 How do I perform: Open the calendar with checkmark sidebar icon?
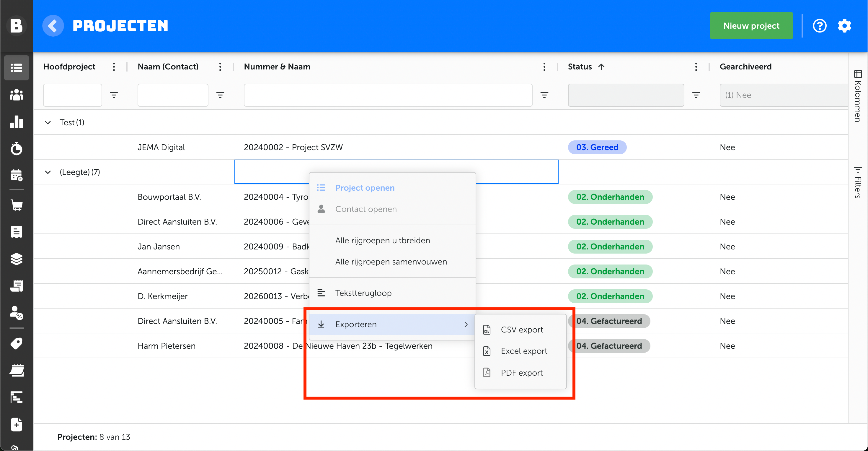(16, 175)
